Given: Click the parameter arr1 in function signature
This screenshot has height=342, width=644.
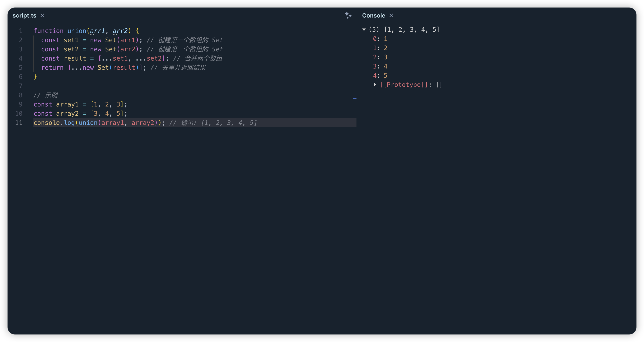Looking at the screenshot, I should coord(97,31).
